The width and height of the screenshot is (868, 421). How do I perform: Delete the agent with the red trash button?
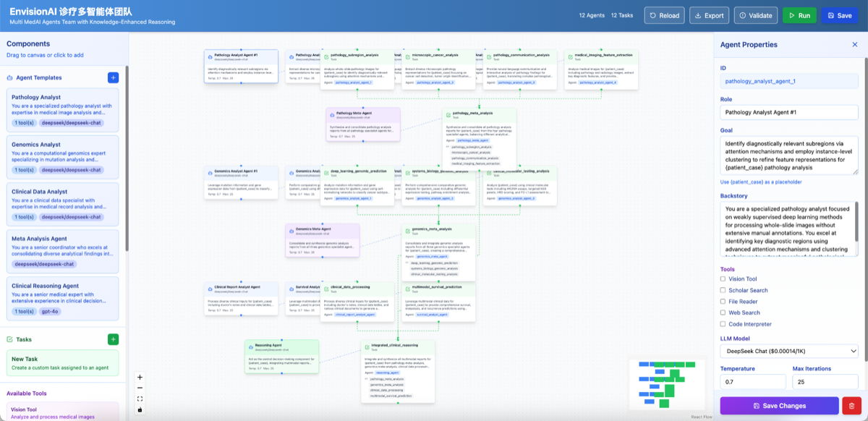pyautogui.click(x=852, y=406)
